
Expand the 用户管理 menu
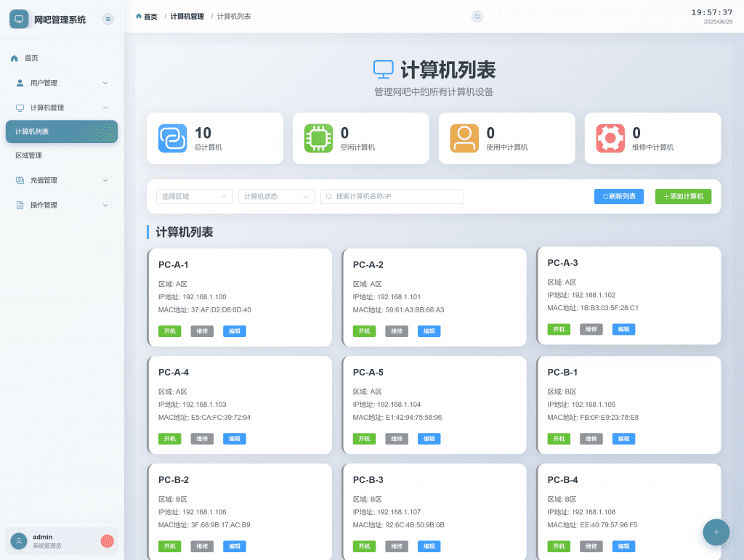pos(62,83)
